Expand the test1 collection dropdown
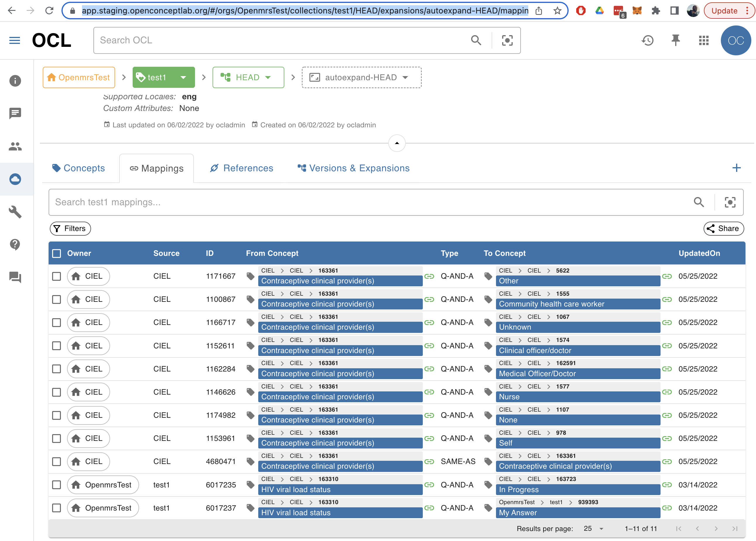Image resolution: width=756 pixels, height=541 pixels. (x=184, y=77)
